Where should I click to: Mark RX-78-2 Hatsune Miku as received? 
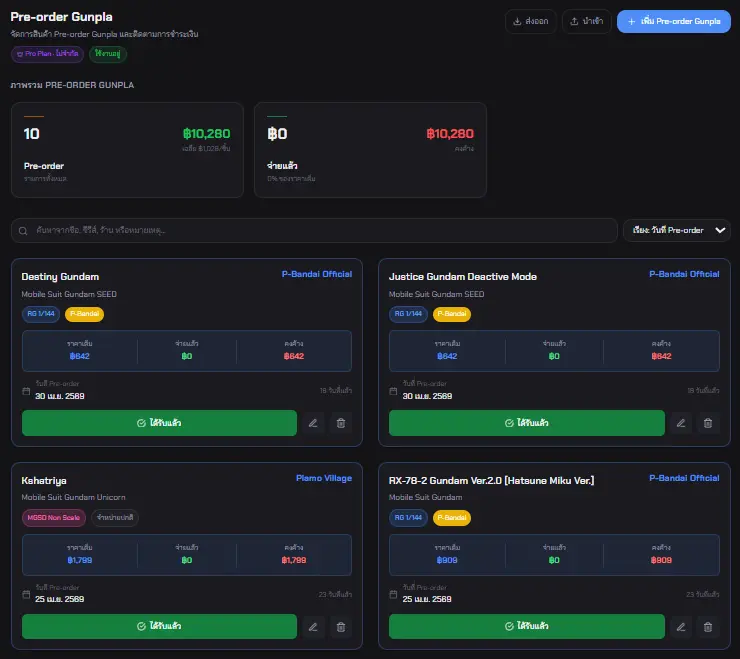tap(527, 626)
